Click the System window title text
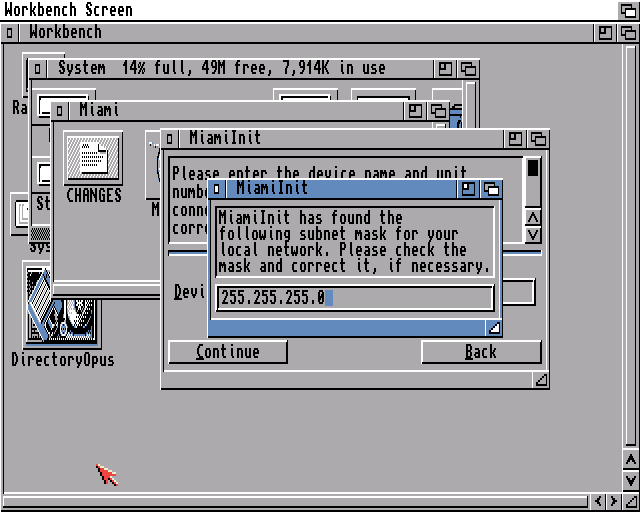The width and height of the screenshot is (640, 512). [222, 68]
